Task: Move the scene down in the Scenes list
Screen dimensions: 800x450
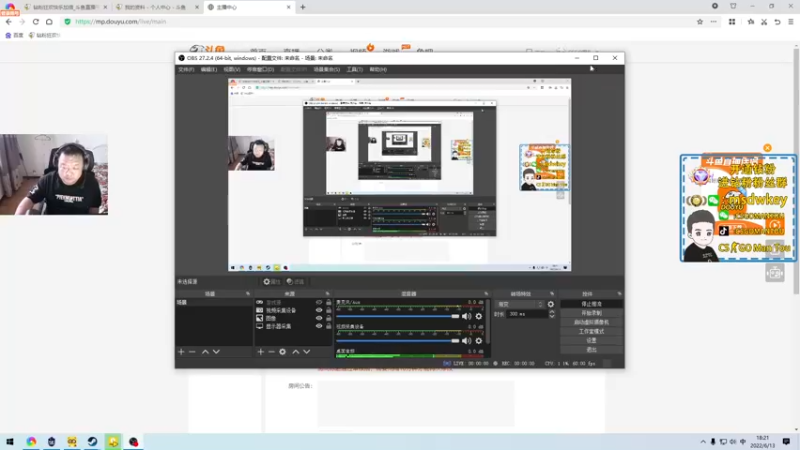Action: click(216, 352)
